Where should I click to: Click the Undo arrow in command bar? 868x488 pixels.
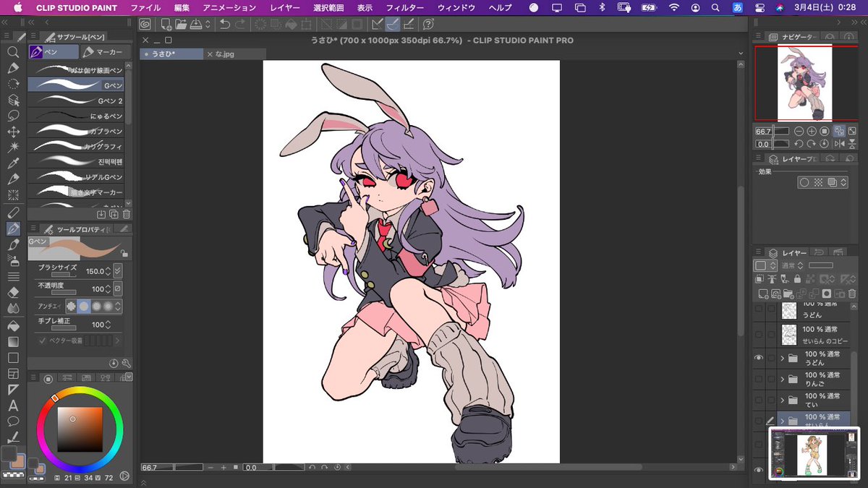coord(225,25)
